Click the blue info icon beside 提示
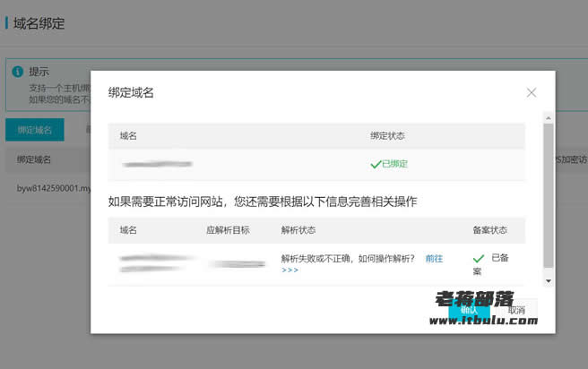The height and width of the screenshot is (369, 588). (x=18, y=71)
